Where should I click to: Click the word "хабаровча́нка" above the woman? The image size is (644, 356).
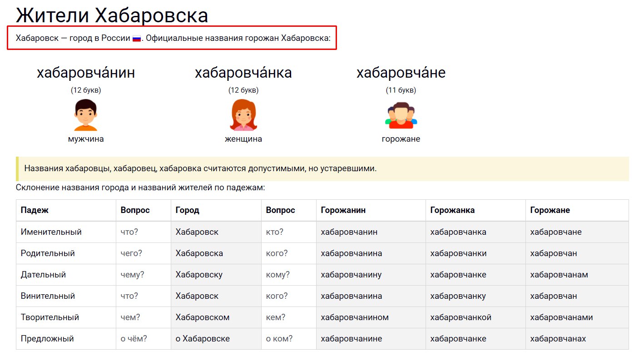coord(243,73)
